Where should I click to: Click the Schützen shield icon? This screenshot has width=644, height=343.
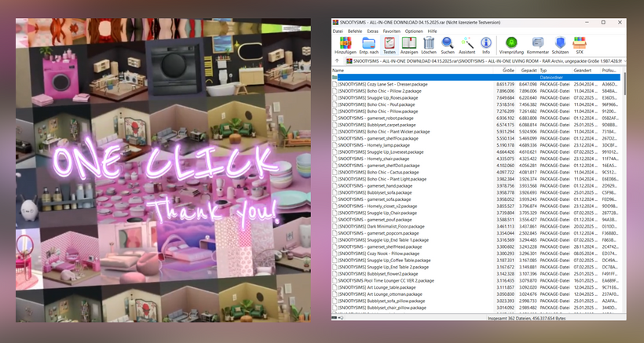pos(560,43)
